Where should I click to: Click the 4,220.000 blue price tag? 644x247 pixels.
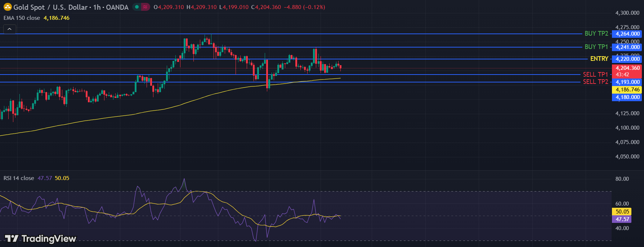[x=627, y=59]
